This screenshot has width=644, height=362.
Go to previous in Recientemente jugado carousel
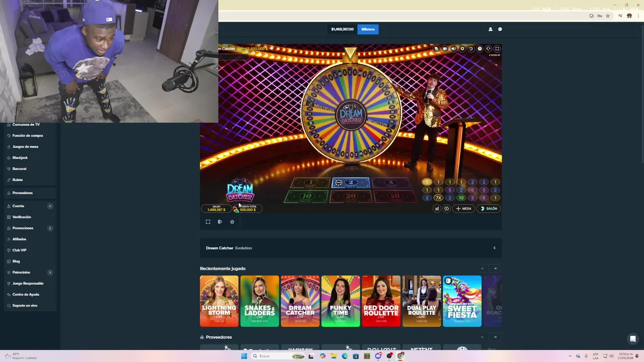click(482, 268)
